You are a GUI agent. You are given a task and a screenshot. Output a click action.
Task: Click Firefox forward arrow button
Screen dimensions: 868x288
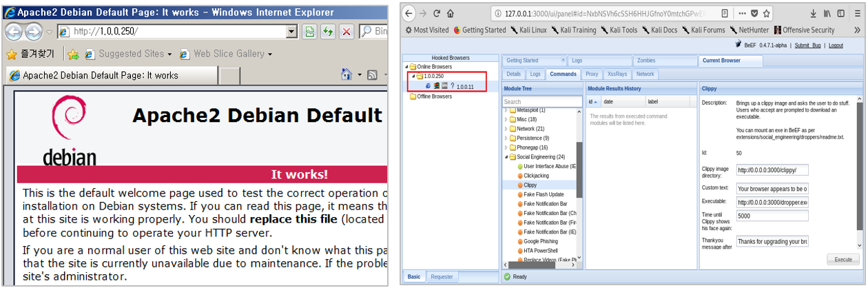(423, 13)
